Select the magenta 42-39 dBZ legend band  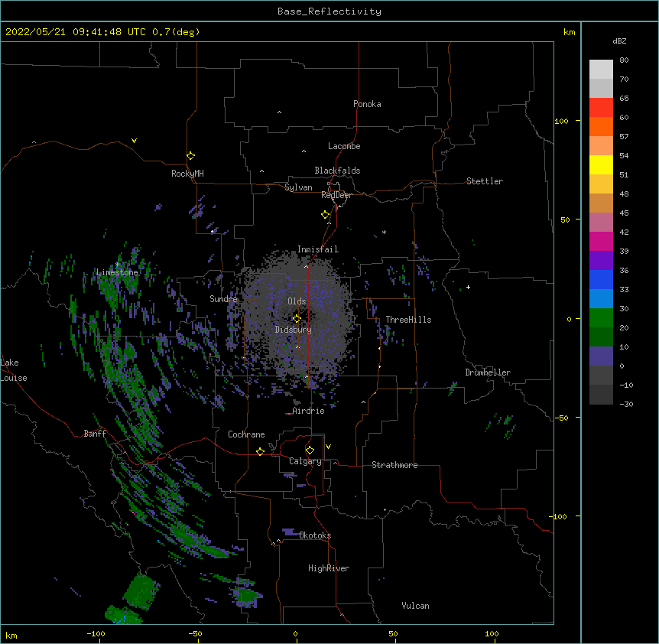click(x=601, y=241)
